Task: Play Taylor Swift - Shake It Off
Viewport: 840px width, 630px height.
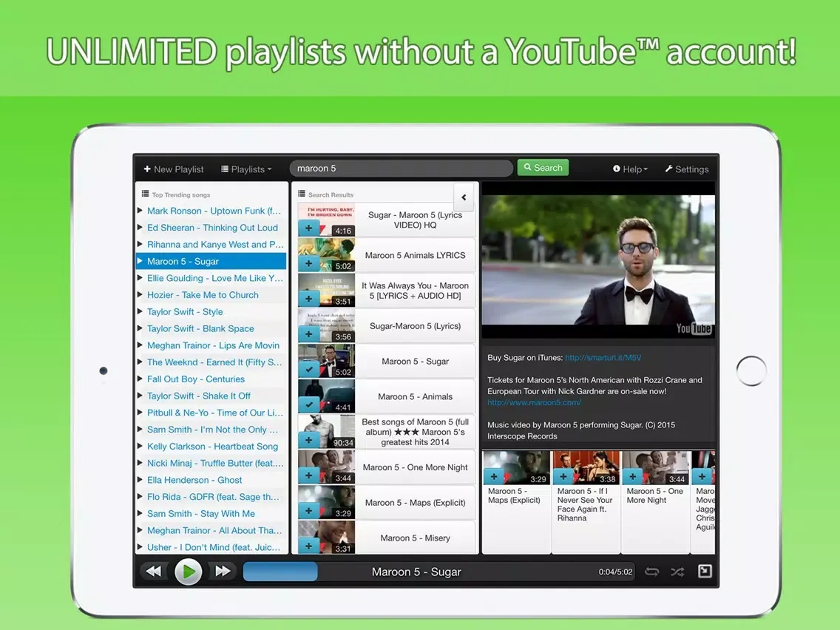Action: tap(211, 396)
